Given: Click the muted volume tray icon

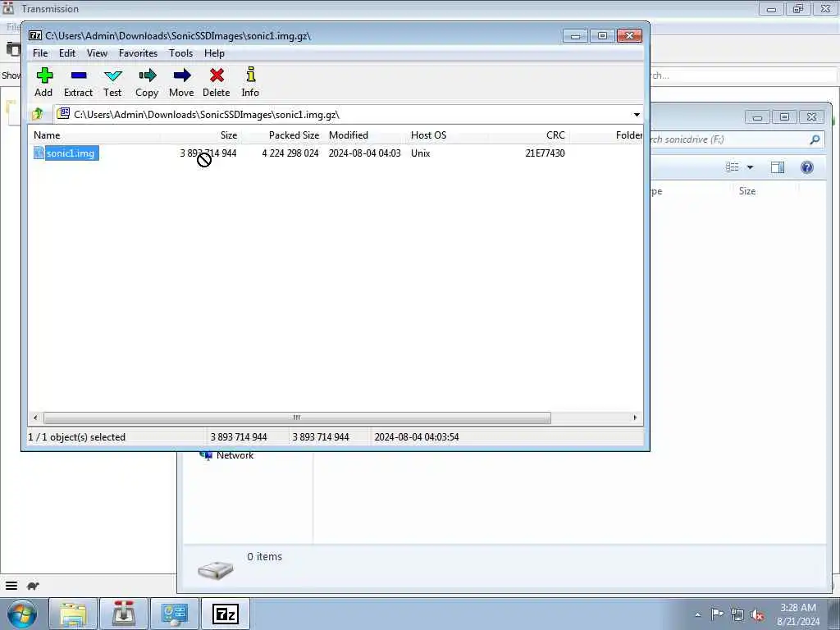Looking at the screenshot, I should (x=757, y=615).
